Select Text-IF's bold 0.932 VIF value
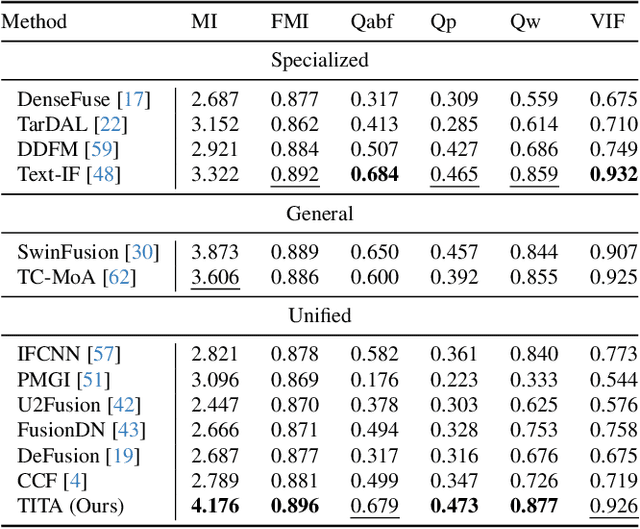Screen dimensions: 640x529 (x=614, y=175)
